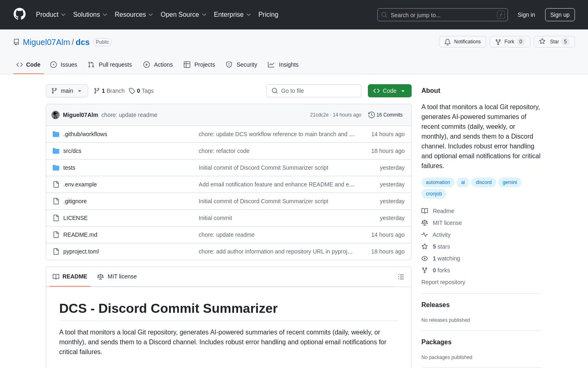Click the branch icon beside 1 Branch

[97, 91]
